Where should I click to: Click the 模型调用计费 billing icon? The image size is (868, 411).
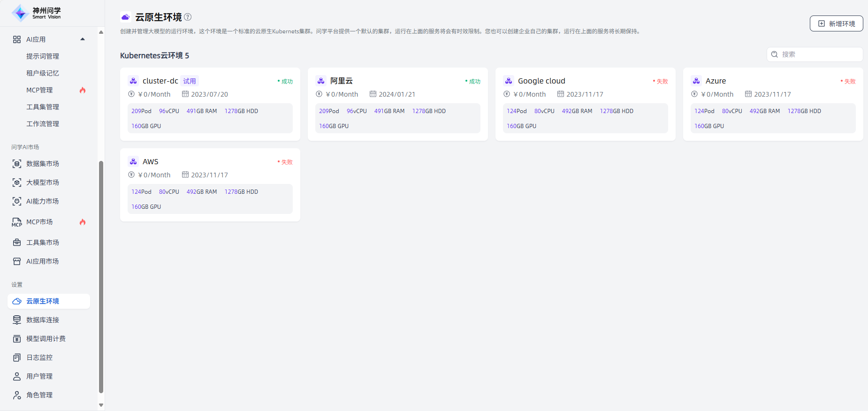17,339
